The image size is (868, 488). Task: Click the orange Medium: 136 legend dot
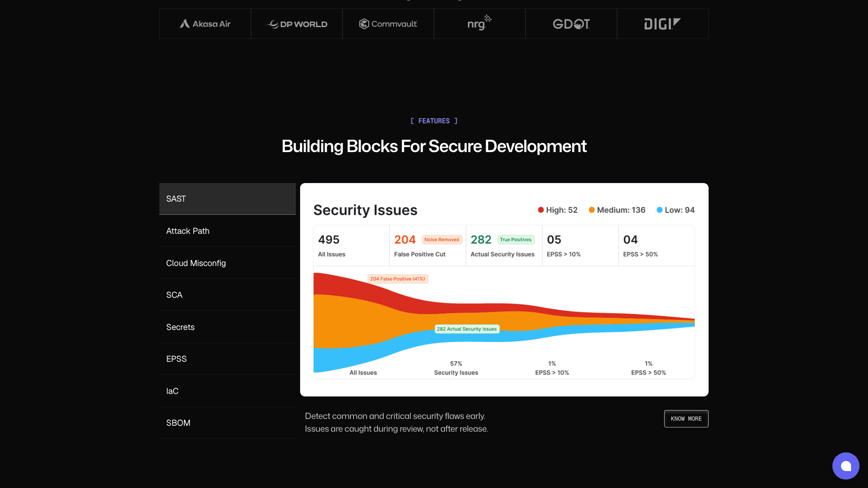pyautogui.click(x=592, y=210)
